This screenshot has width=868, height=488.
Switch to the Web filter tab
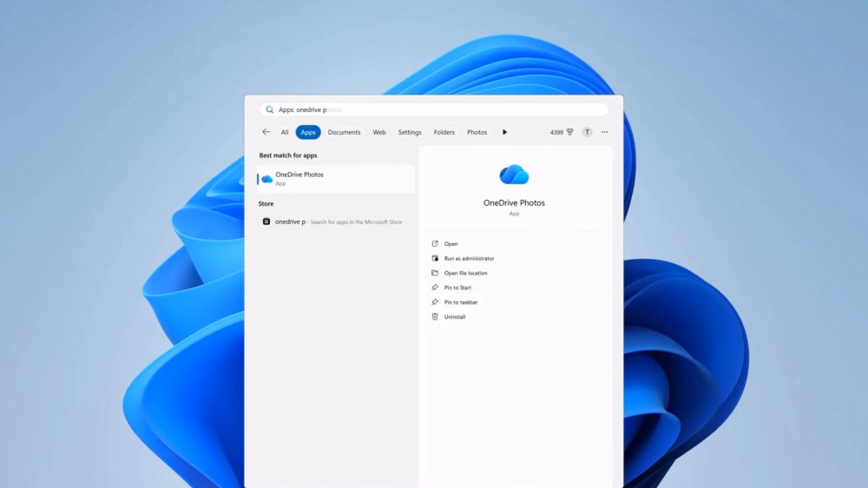pos(379,132)
